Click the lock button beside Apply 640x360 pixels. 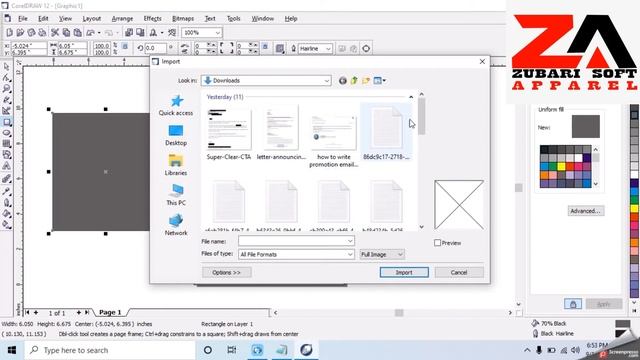pyautogui.click(x=573, y=304)
